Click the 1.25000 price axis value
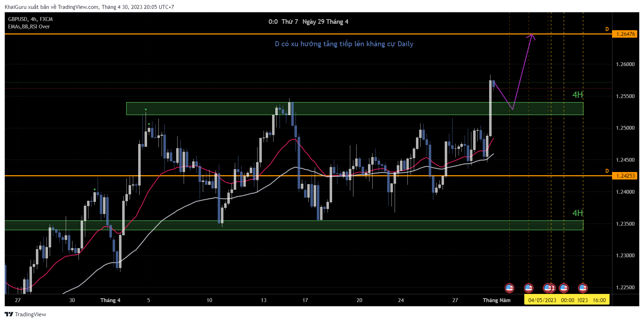This screenshot has height=322, width=644. (625, 128)
